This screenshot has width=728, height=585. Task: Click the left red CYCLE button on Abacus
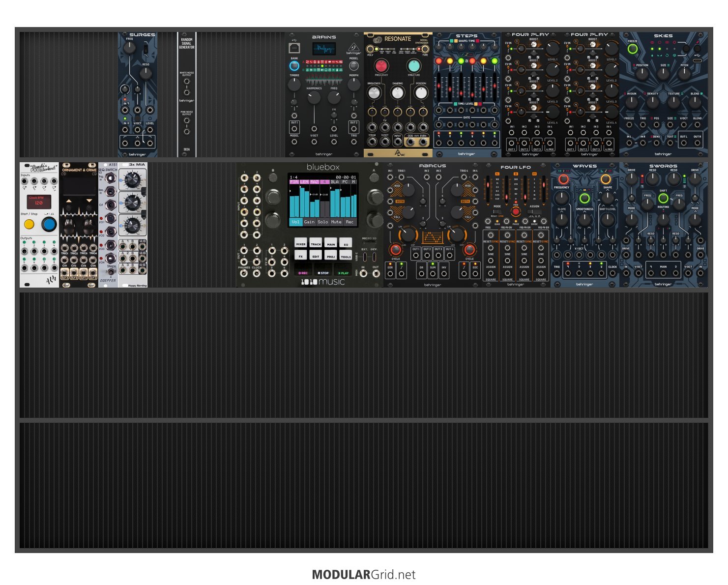pos(396,250)
